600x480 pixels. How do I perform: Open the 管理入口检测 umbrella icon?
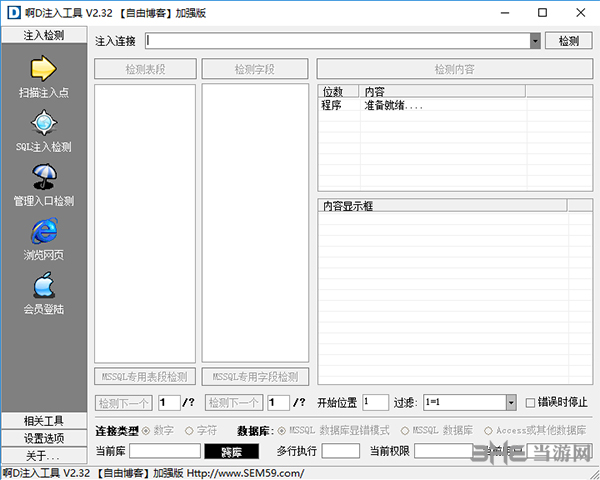point(44,177)
